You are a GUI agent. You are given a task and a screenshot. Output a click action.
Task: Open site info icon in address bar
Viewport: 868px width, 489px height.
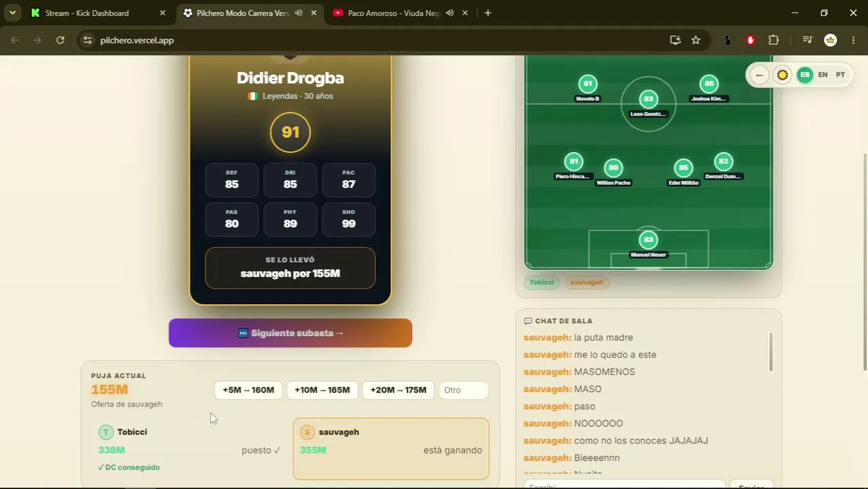point(87,40)
